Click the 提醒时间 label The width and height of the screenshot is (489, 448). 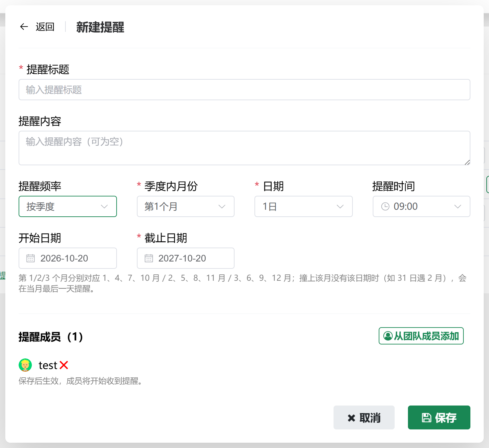[394, 186]
